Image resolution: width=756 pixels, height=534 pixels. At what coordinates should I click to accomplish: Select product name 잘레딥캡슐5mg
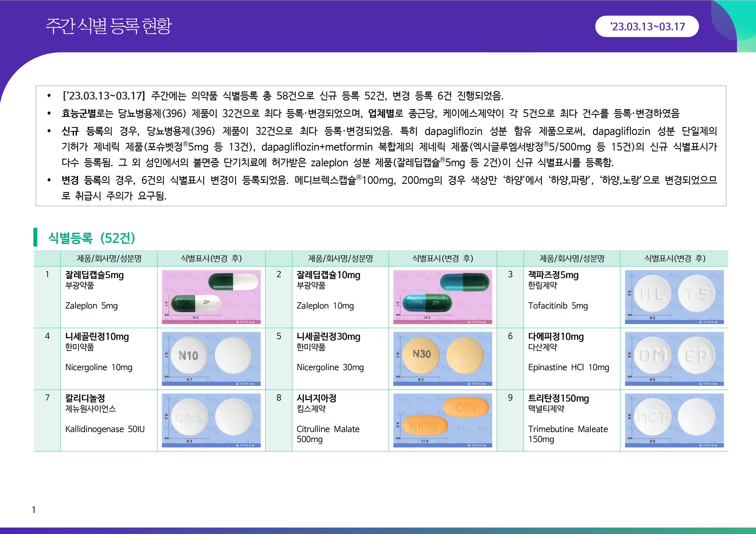click(x=94, y=275)
